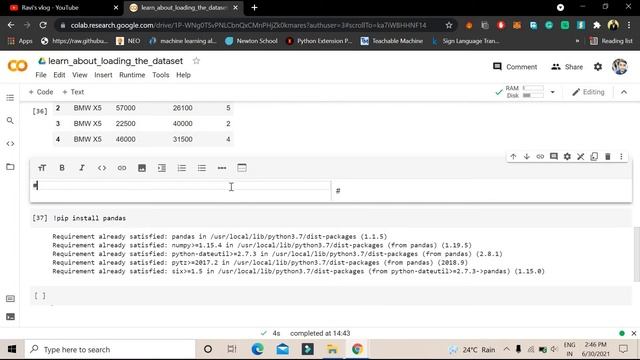The height and width of the screenshot is (360, 640).
Task: Toggle markdown preview layout icon
Action: (x=242, y=168)
